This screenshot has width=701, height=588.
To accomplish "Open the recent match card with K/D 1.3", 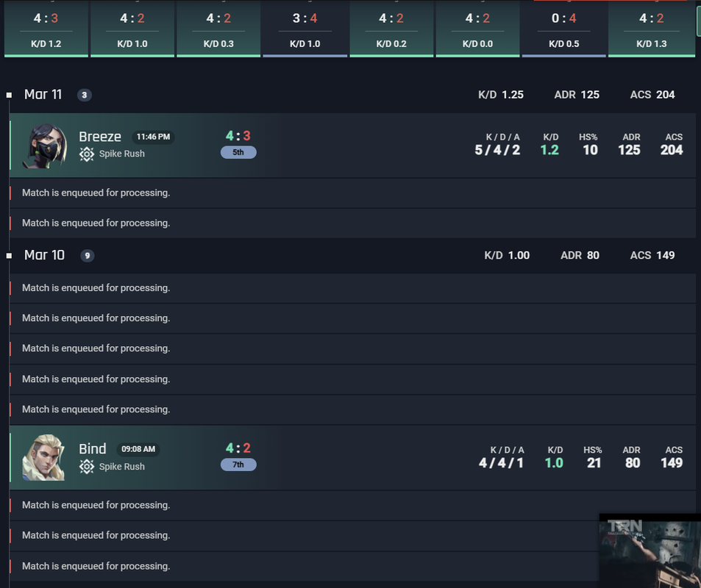I will coord(652,29).
